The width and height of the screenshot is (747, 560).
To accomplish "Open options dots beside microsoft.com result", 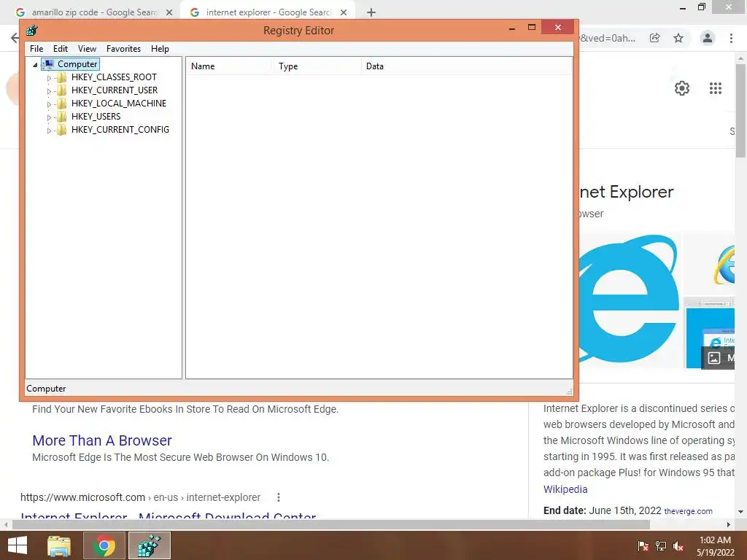I will (x=279, y=497).
